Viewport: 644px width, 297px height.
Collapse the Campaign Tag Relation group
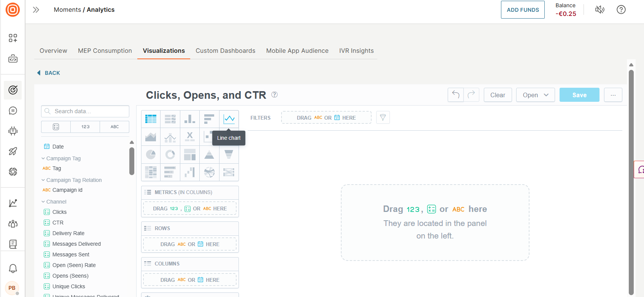pos(72,180)
